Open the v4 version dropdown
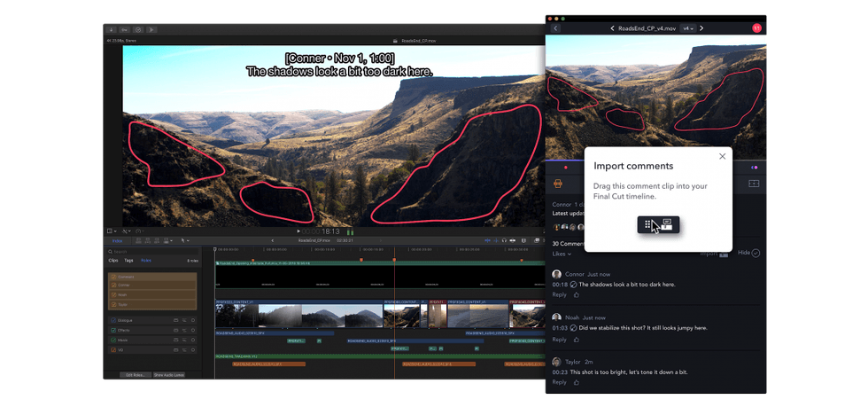868x407 pixels. click(687, 28)
